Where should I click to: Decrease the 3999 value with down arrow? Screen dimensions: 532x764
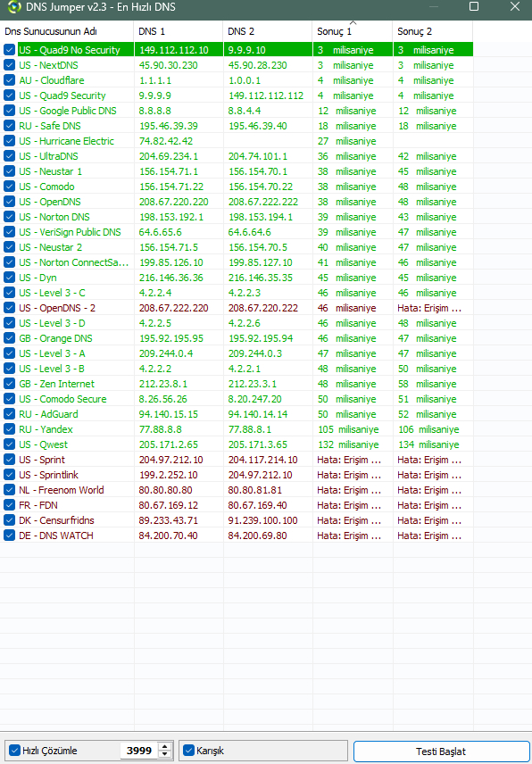tap(165, 754)
